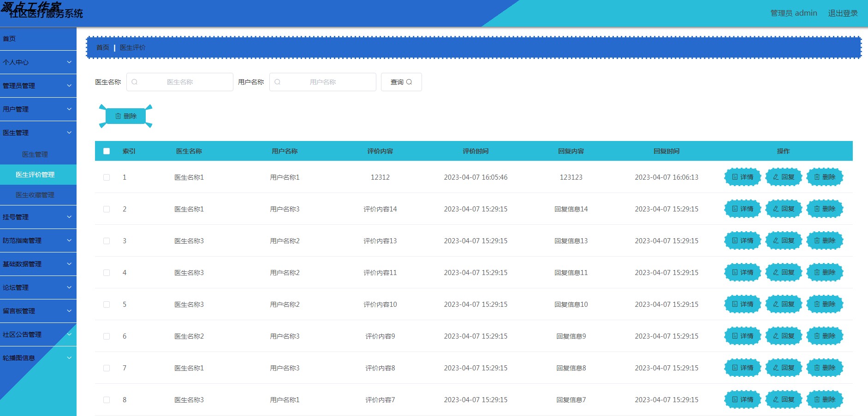Click the document icon on row 1's 详情 button
868x416 pixels.
coord(735,177)
